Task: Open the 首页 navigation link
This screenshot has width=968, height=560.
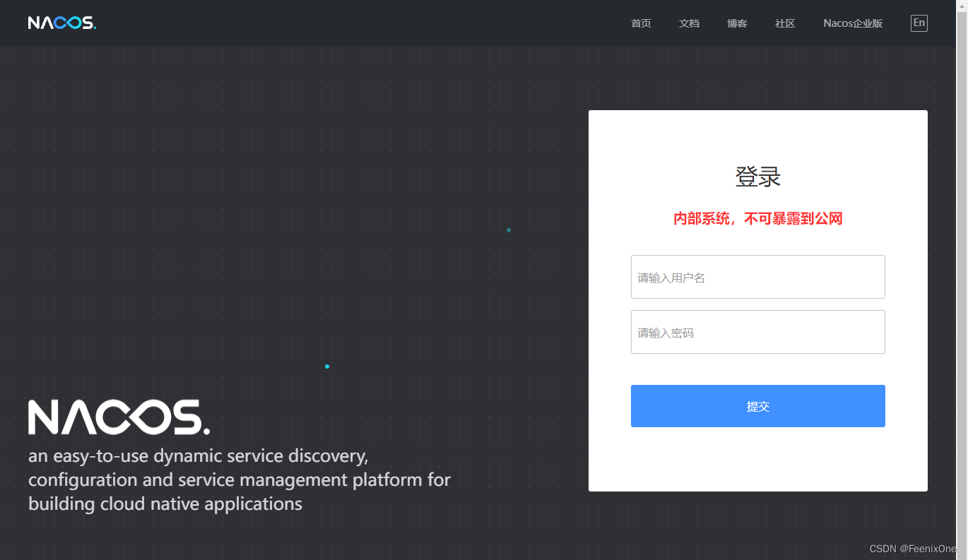Action: coord(641,23)
